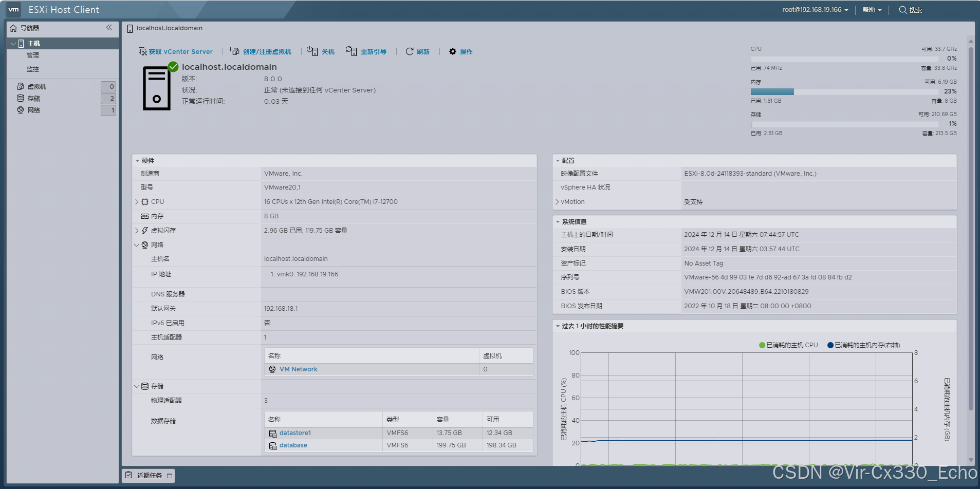
Task: Expand the vMotion row
Action: (x=557, y=202)
